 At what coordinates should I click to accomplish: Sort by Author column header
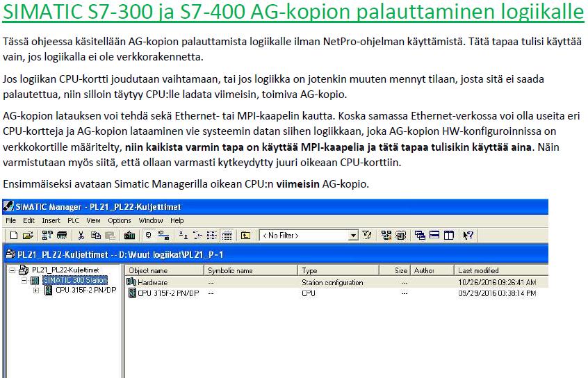click(x=432, y=270)
